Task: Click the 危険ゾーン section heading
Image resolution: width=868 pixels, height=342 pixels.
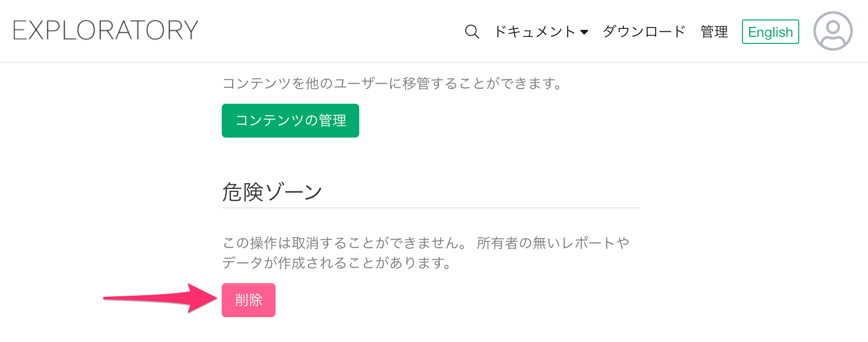Action: pyautogui.click(x=272, y=192)
